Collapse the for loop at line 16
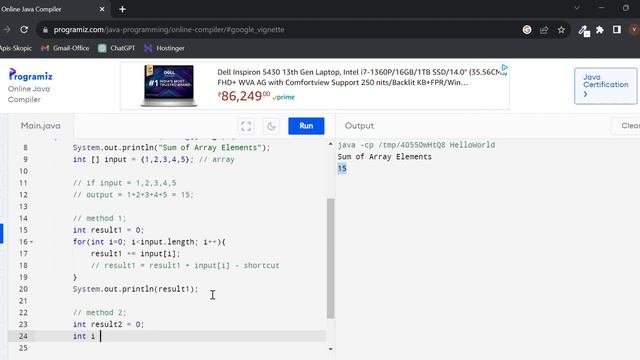This screenshot has width=640, height=360. coord(32,242)
